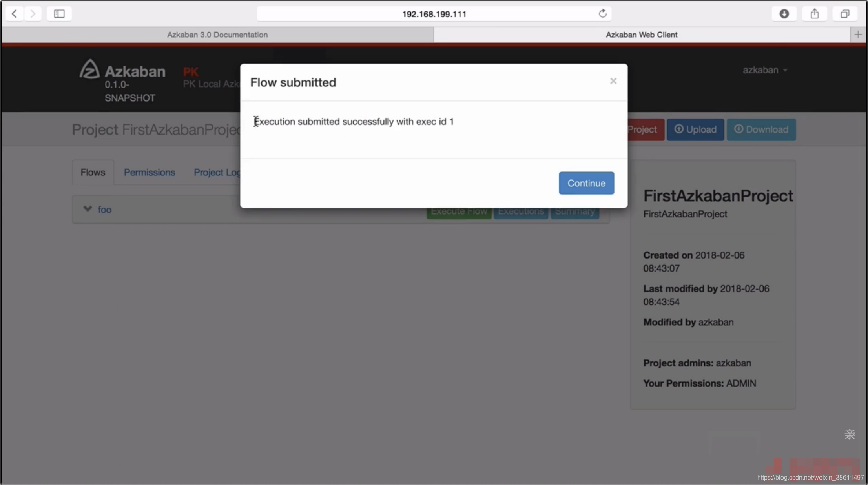
Task: Click the Project Logs tab
Action: coord(221,172)
